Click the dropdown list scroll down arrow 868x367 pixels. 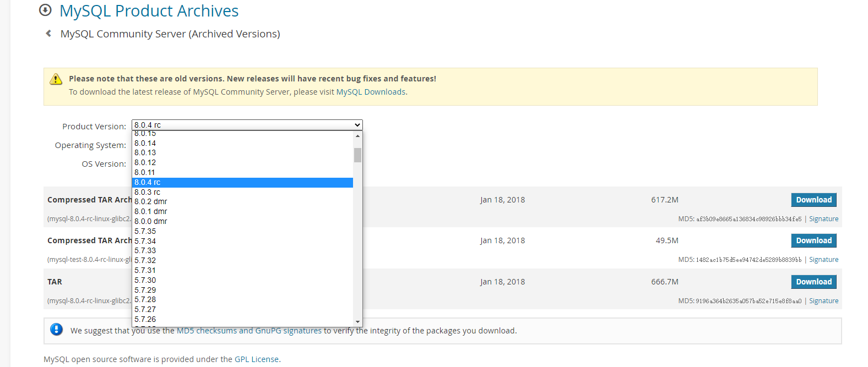(357, 322)
